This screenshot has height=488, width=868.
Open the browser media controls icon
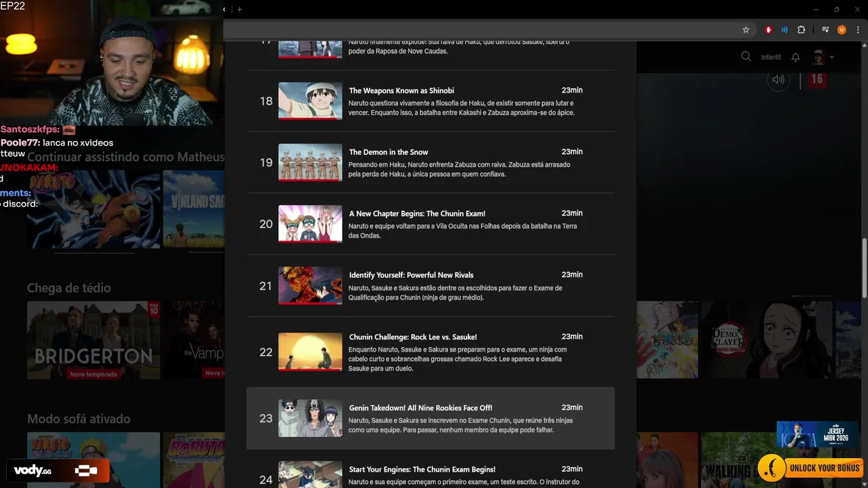(825, 30)
